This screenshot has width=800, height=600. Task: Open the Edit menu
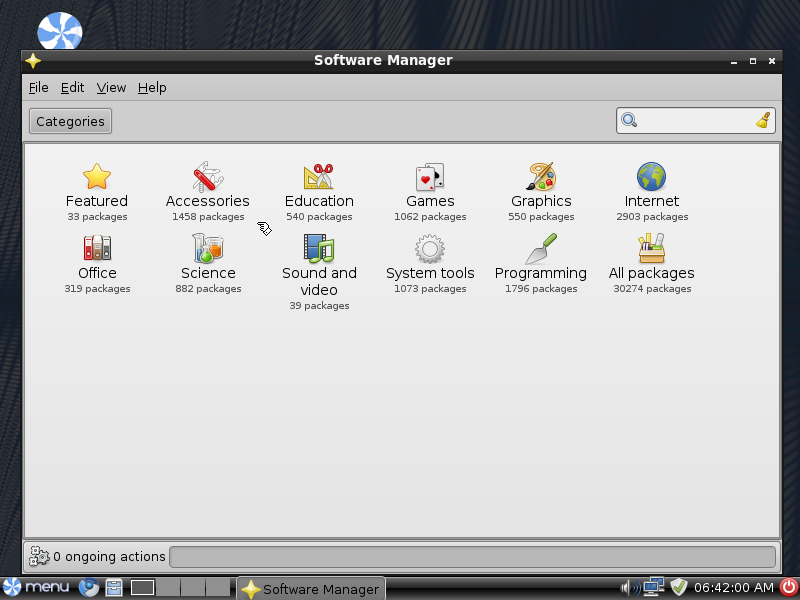72,88
